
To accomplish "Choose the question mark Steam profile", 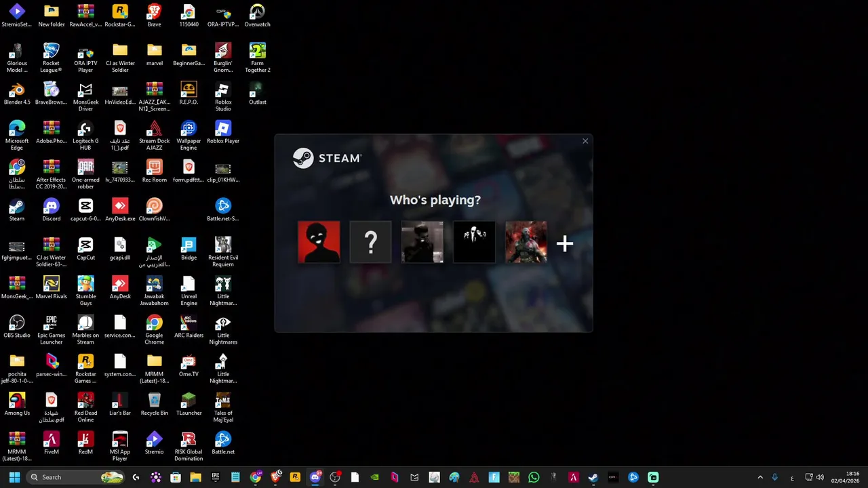I will tap(371, 242).
